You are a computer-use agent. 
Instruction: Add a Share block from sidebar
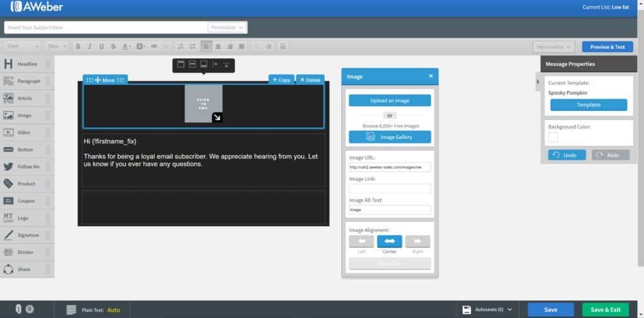[27, 270]
